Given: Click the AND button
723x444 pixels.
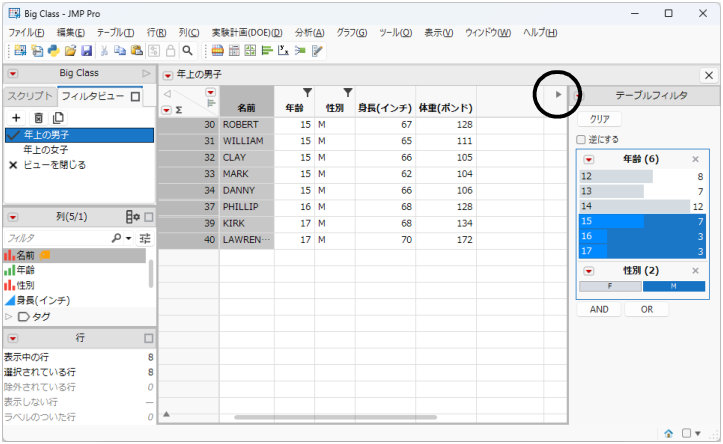Looking at the screenshot, I should pyautogui.click(x=599, y=309).
